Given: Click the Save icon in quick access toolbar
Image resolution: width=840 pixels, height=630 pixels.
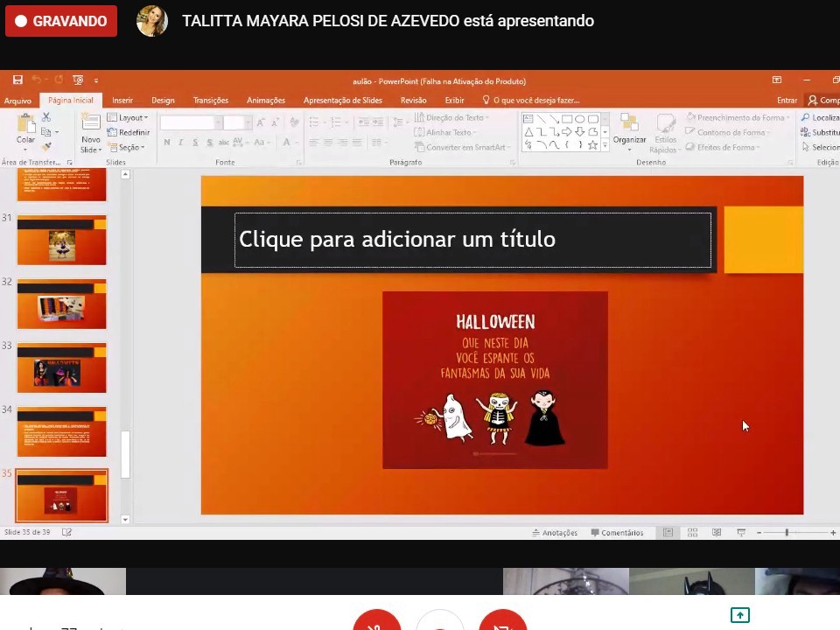Looking at the screenshot, I should tap(17, 80).
